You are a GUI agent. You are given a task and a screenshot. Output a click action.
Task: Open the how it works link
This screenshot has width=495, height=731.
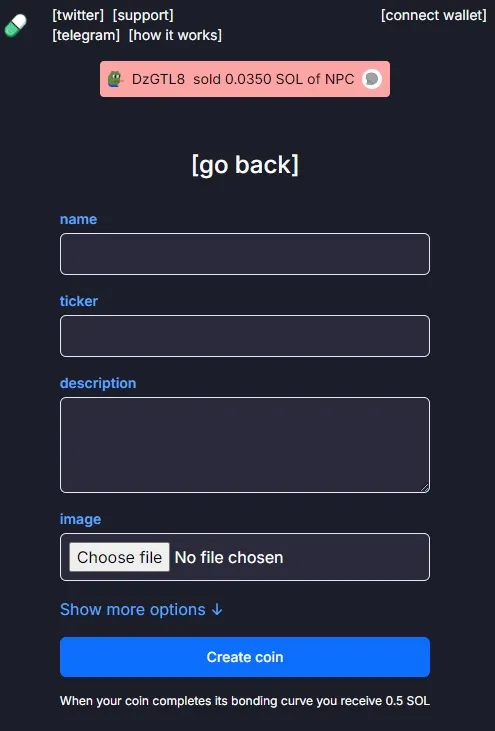175,35
